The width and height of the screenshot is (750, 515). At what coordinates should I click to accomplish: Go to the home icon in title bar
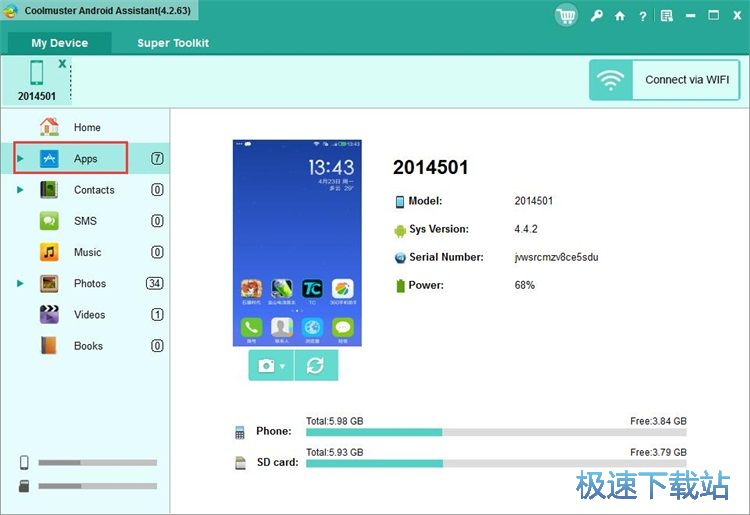(x=620, y=16)
